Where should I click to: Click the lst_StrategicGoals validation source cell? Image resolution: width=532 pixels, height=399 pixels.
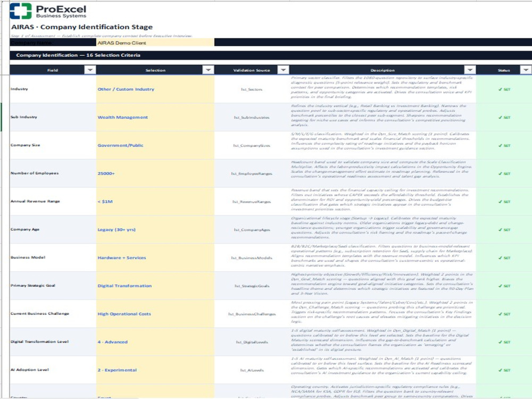[252, 286]
